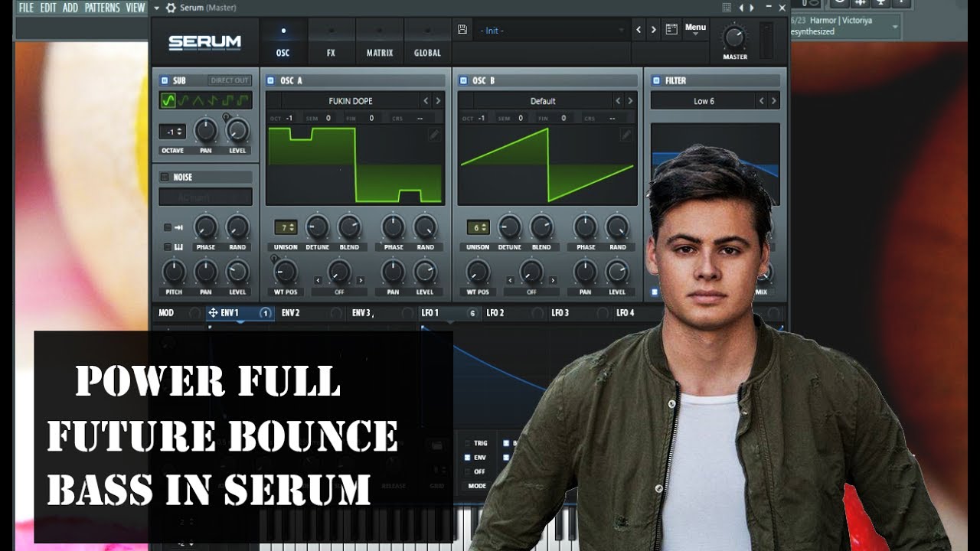The height and width of the screenshot is (551, 980).
Task: Click the Noise Phase knob
Action: coord(205,227)
